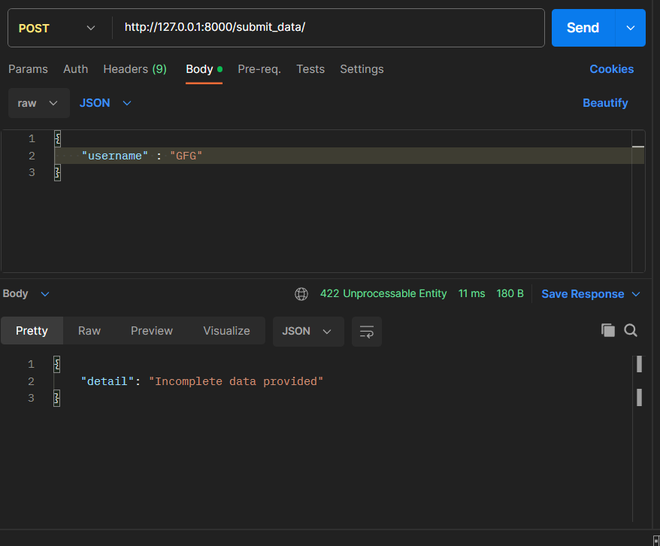Viewport: 660px width, 546px height.
Task: Switch to the Params tab
Action: 28,69
